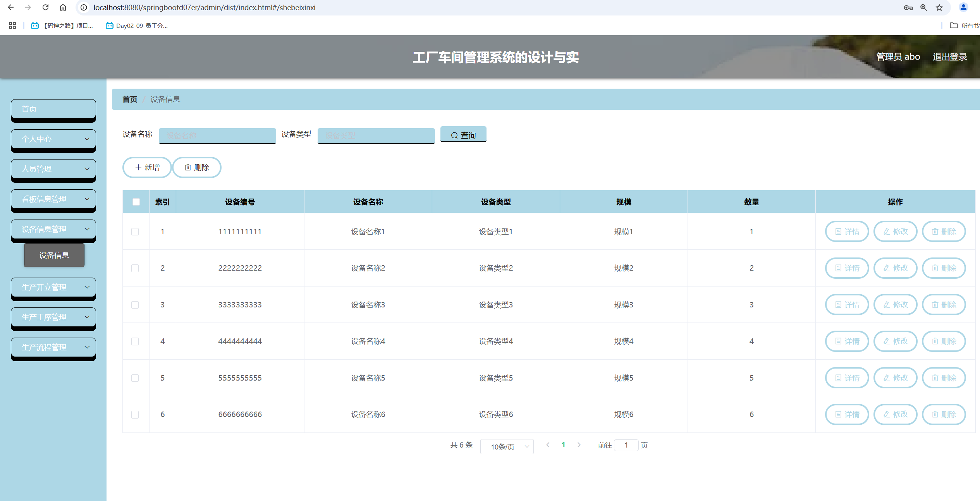
Task: Click the 设备名称 search input field
Action: click(217, 136)
